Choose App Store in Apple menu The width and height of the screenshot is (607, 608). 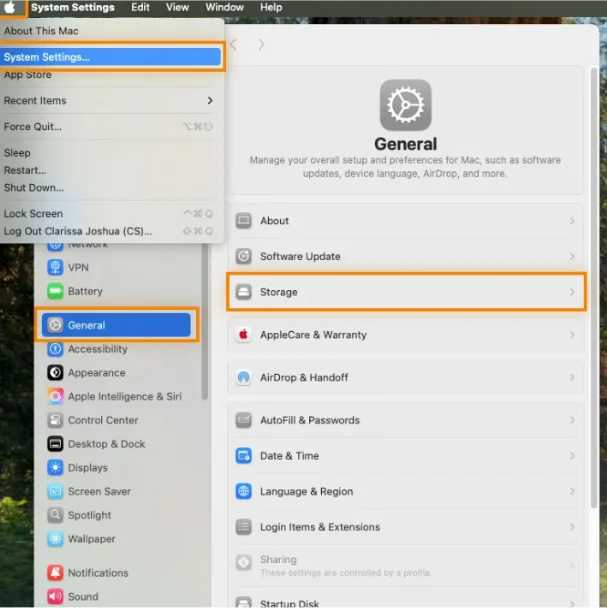pyautogui.click(x=112, y=75)
